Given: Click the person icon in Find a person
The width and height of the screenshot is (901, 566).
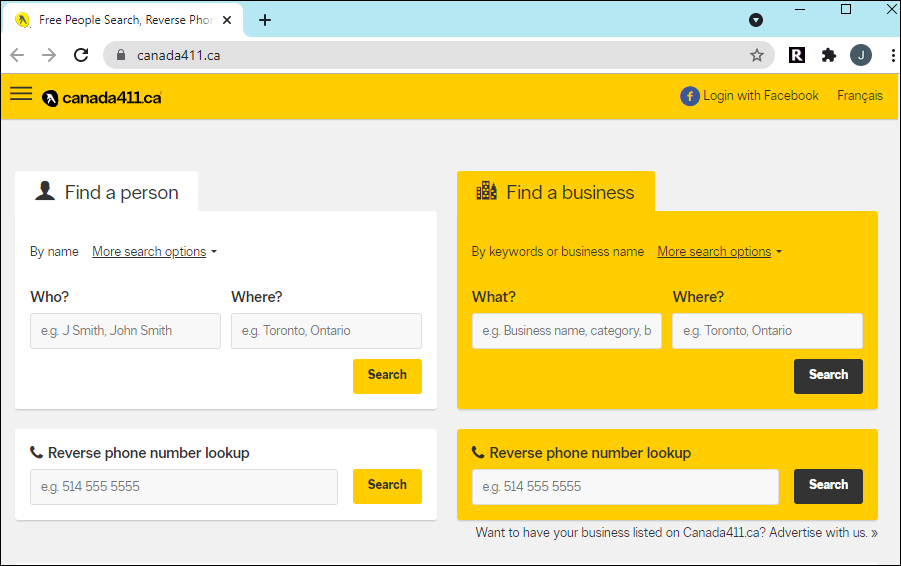Looking at the screenshot, I should tap(45, 191).
